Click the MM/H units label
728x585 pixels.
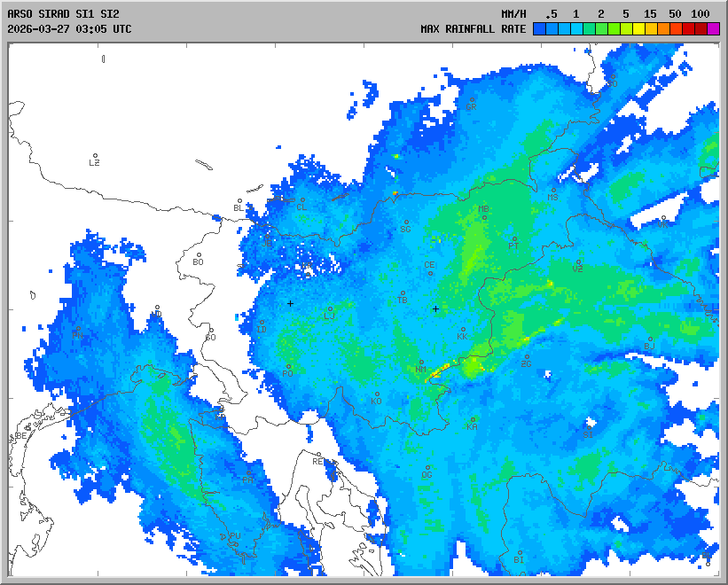coord(513,14)
